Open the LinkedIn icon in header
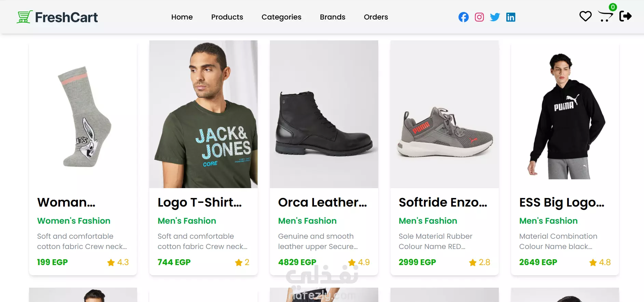644x302 pixels. 511,17
